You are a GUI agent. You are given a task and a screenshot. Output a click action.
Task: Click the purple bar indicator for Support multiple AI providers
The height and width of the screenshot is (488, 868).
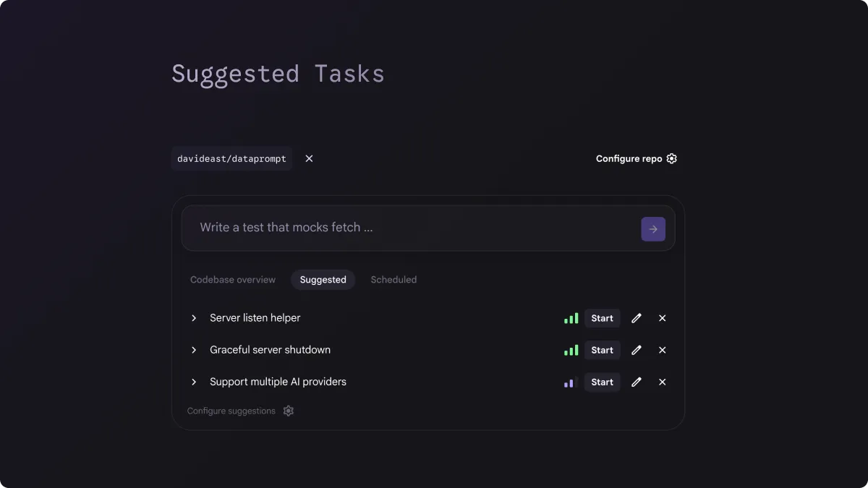point(571,382)
